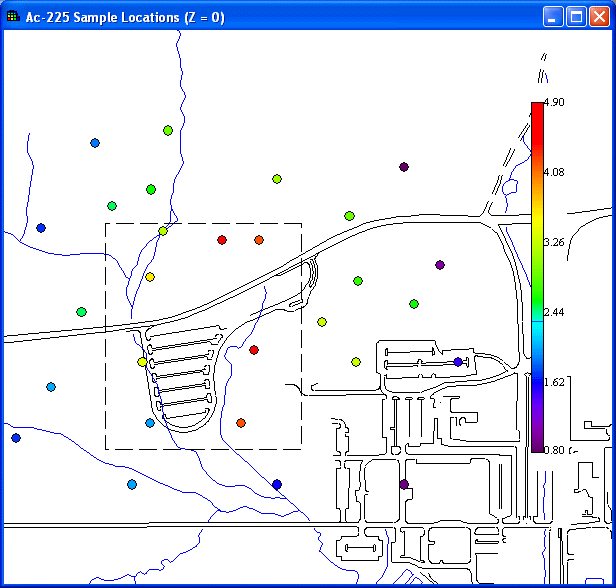The height and width of the screenshot is (588, 616).
Task: Click the 0.80 label below the legend
Action: (x=554, y=451)
